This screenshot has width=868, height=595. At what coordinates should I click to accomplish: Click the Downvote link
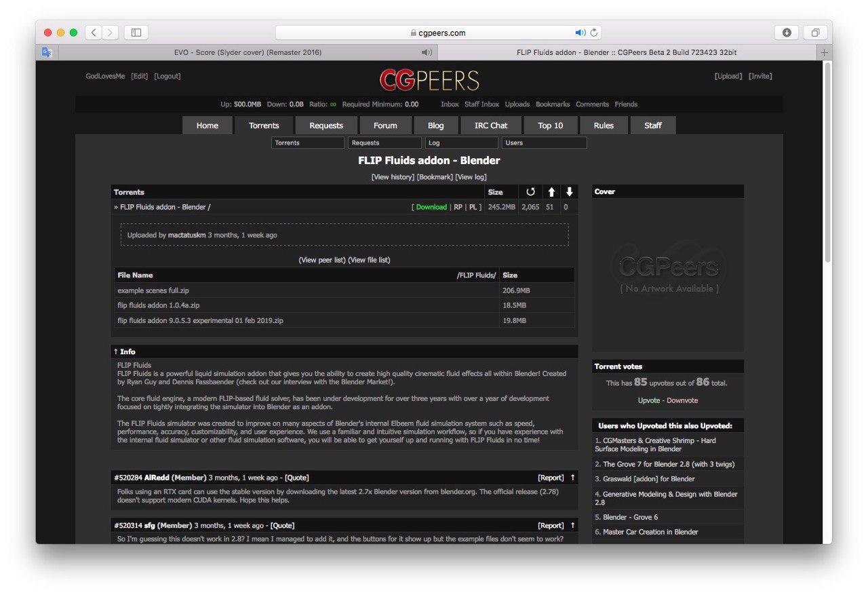[682, 400]
